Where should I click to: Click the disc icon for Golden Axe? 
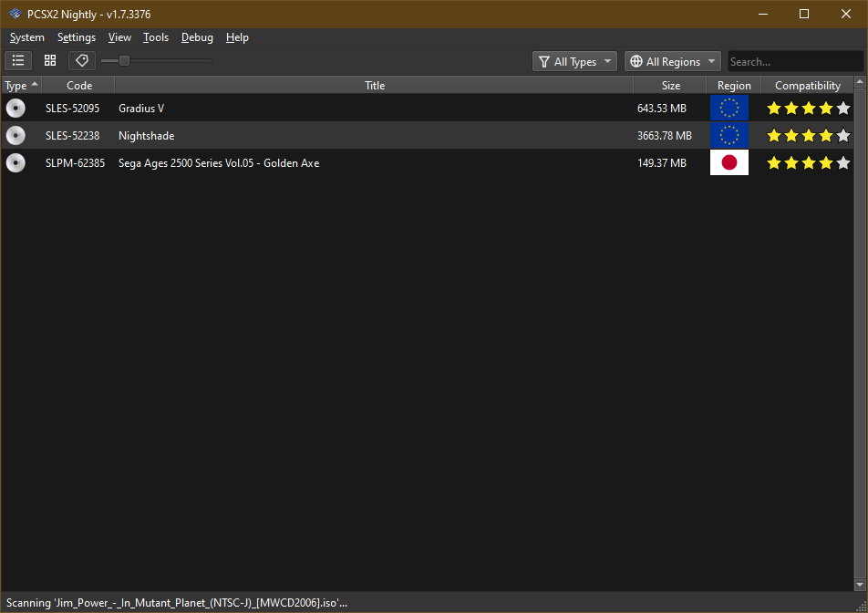[15, 162]
